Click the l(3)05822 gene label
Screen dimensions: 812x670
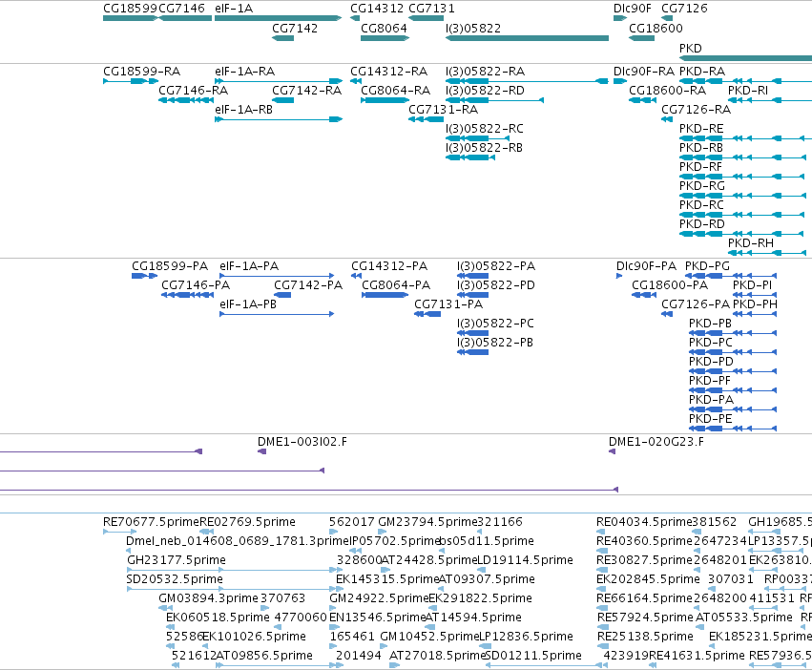tap(473, 29)
